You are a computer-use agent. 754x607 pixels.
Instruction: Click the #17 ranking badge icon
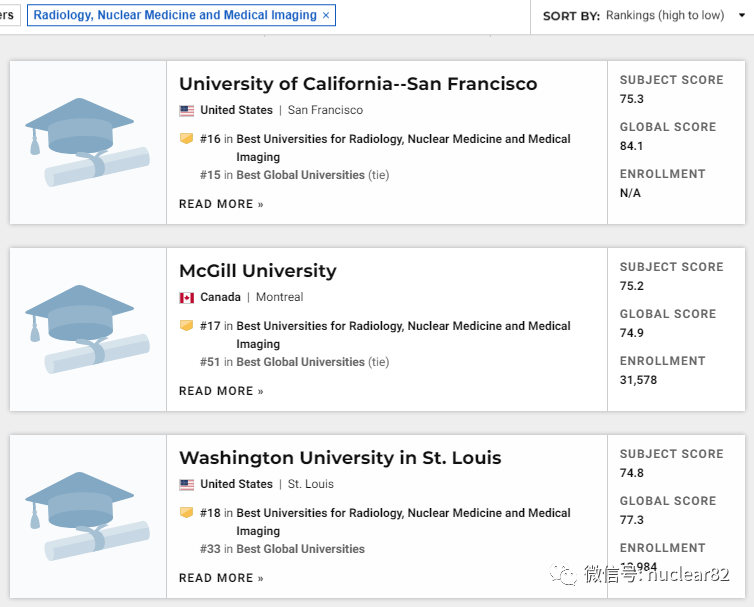(x=186, y=326)
